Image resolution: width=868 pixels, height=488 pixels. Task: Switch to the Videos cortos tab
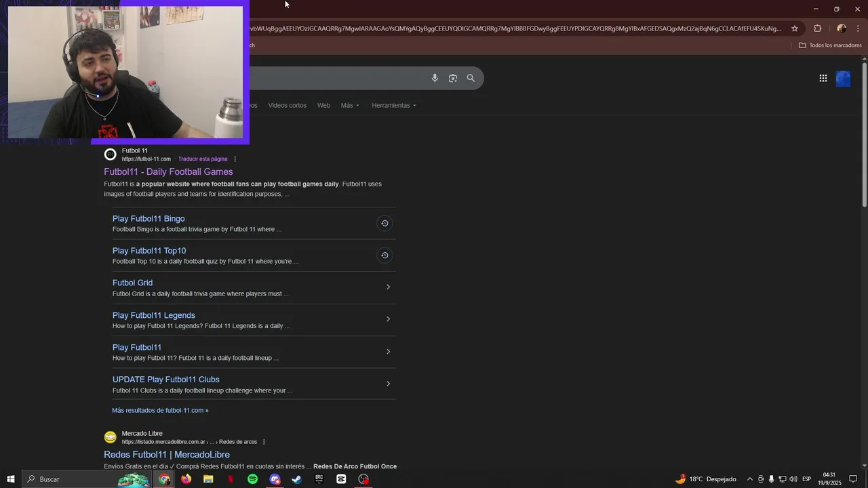point(287,106)
